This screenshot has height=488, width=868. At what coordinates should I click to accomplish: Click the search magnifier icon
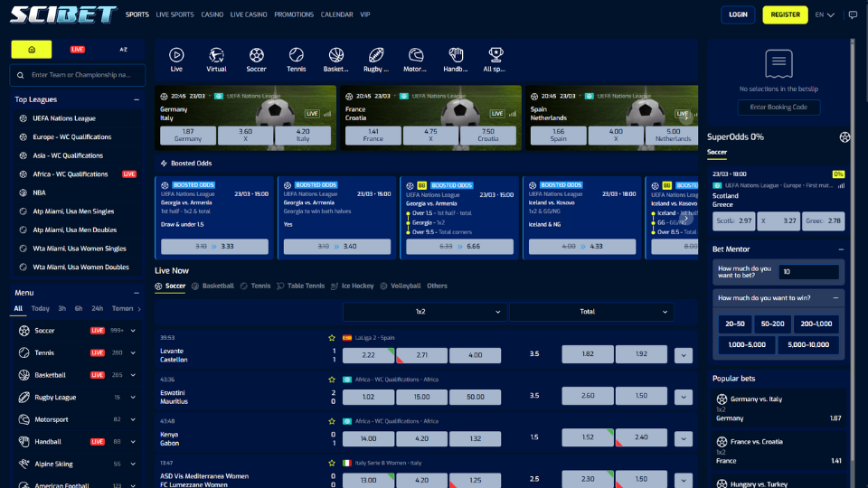click(21, 75)
